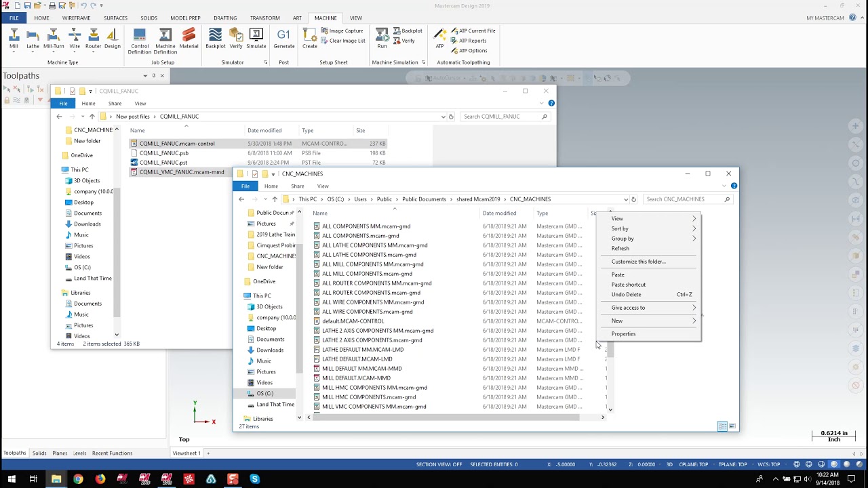868x488 pixels.
Task: Open OS (C:) in the CNC_MACHINES navigation pane
Action: click(x=264, y=393)
